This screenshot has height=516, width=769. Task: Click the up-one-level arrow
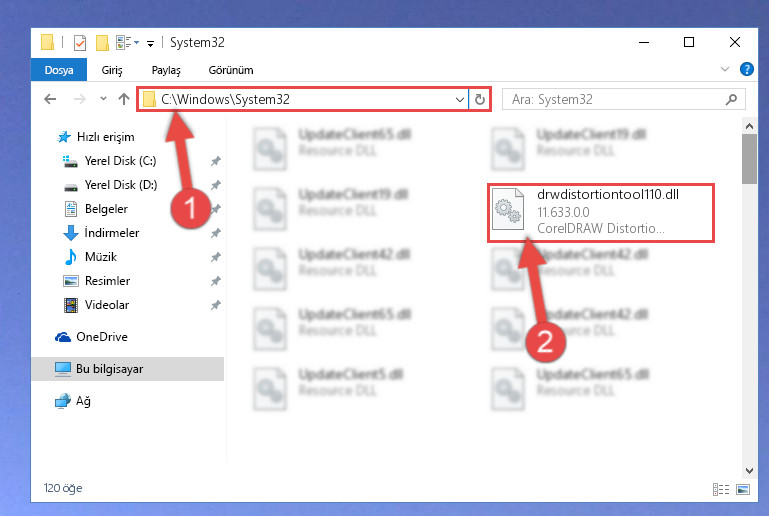pyautogui.click(x=124, y=100)
